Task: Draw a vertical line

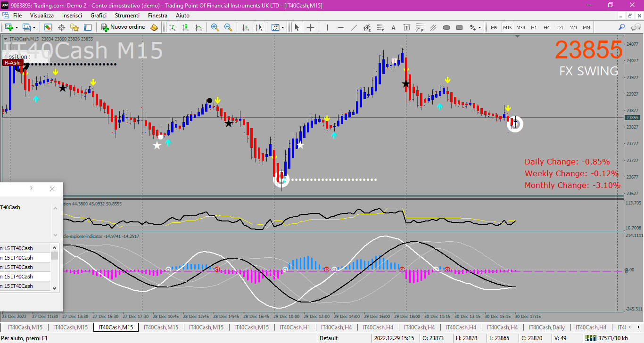Action: point(327,27)
